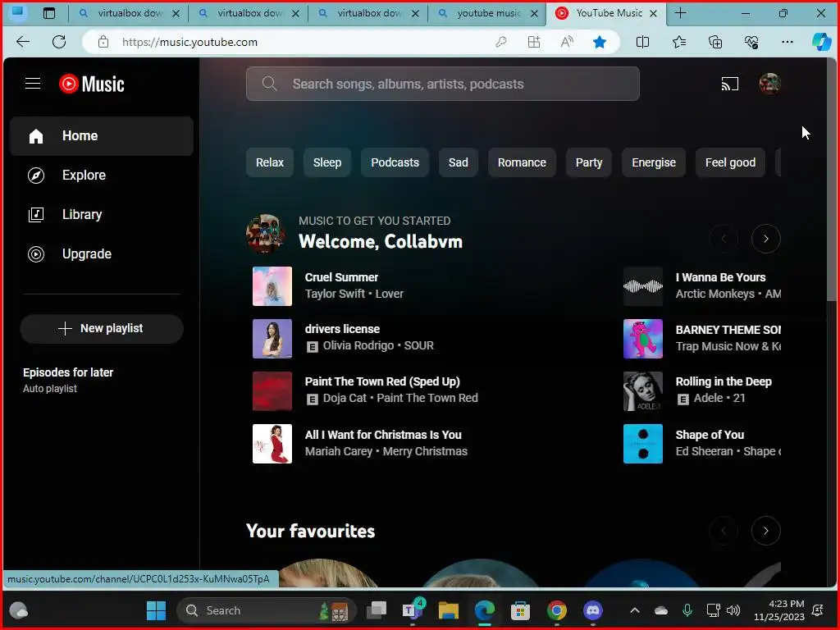The width and height of the screenshot is (840, 630).
Task: Play Cruel Summer album thumbnail
Action: [x=272, y=286]
